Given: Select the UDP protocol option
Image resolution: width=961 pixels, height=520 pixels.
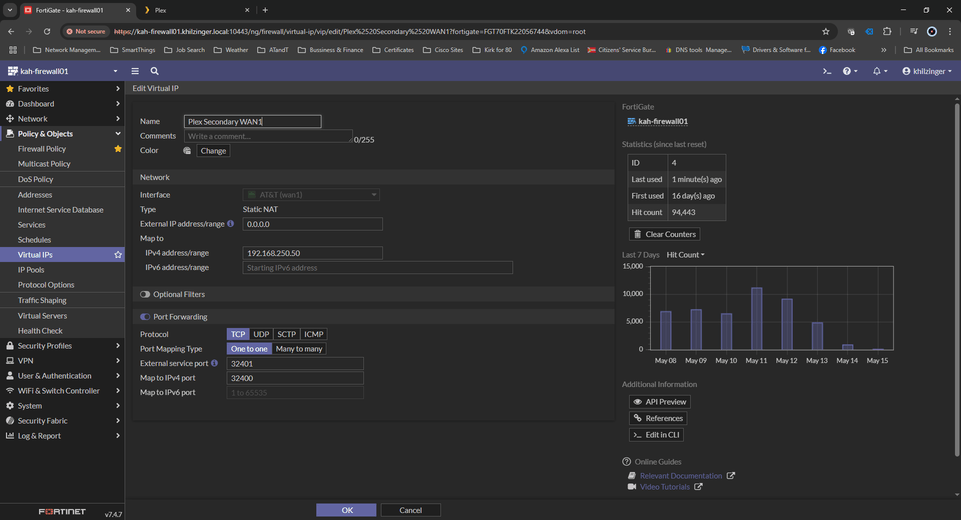Looking at the screenshot, I should click(261, 334).
